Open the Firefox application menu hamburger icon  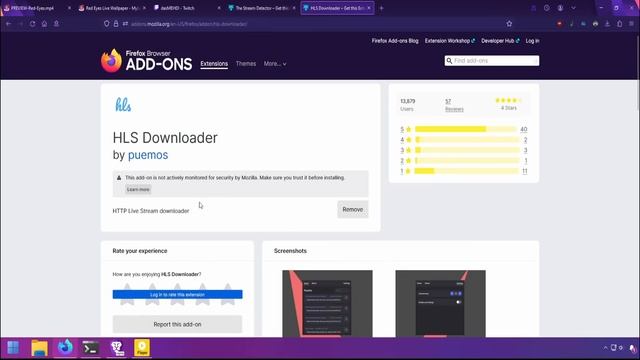(631, 24)
